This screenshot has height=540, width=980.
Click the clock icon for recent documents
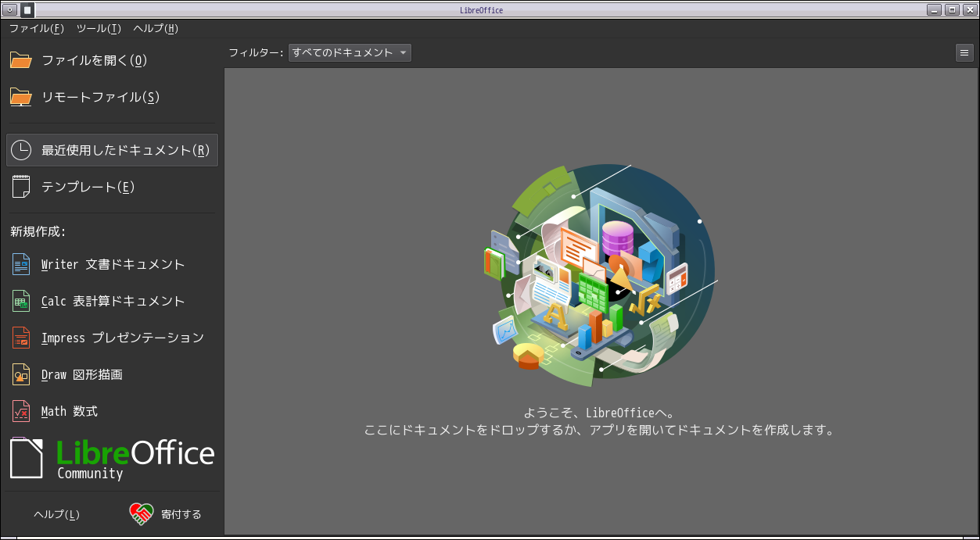coord(21,150)
